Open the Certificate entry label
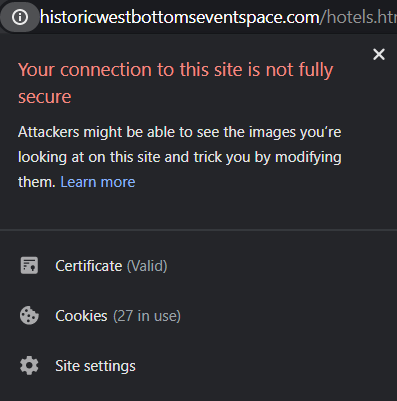 (x=88, y=266)
